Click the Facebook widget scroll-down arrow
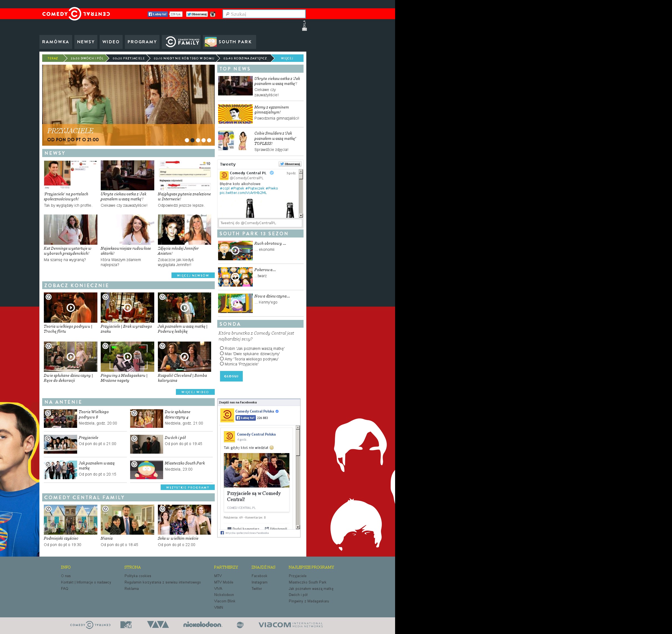Screen dimensions: 672x634 point(298,527)
